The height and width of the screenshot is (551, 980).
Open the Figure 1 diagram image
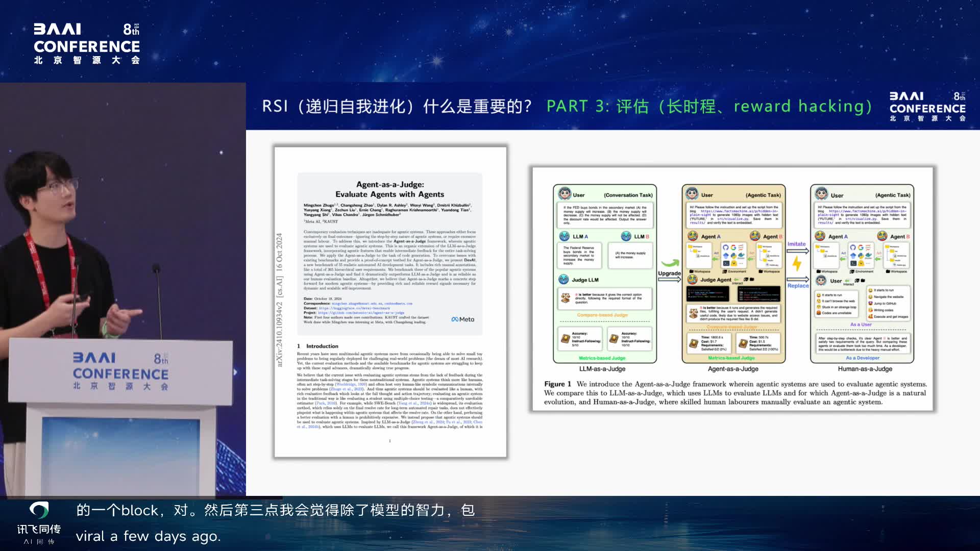click(x=732, y=288)
